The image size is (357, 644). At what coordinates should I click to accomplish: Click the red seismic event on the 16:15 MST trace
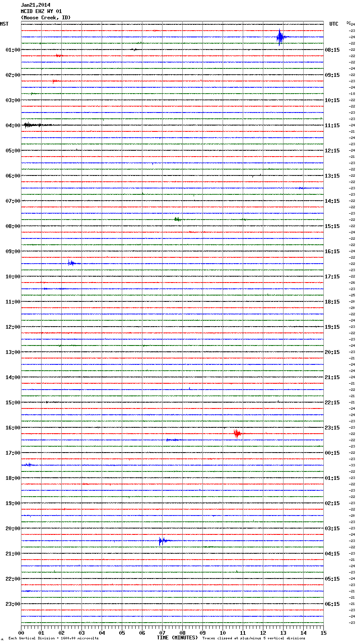237,433
